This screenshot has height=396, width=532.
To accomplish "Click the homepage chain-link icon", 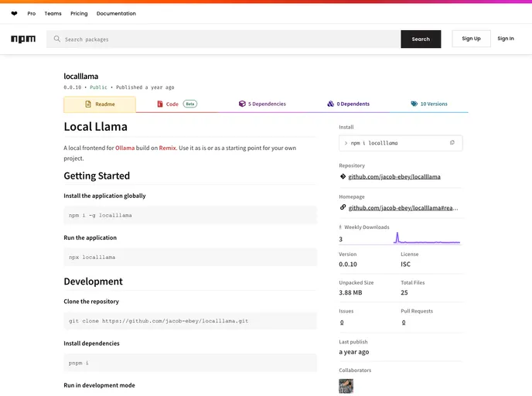I will [x=343, y=207].
